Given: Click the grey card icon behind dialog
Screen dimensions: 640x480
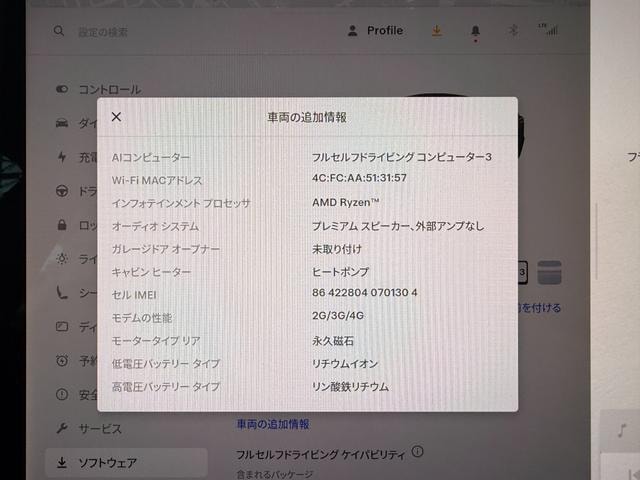Looking at the screenshot, I should coord(549,272).
